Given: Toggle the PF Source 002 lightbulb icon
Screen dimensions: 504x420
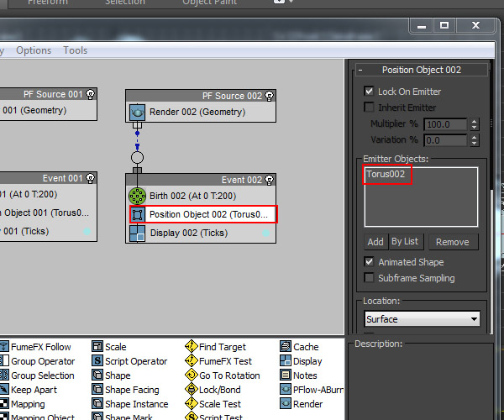Looking at the screenshot, I should 269,96.
